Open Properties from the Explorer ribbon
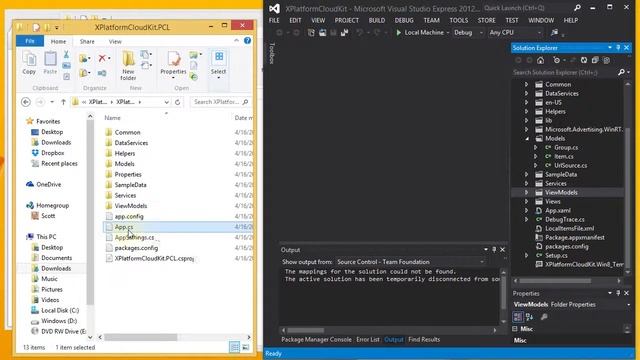The width and height of the screenshot is (640, 360). coord(173,64)
